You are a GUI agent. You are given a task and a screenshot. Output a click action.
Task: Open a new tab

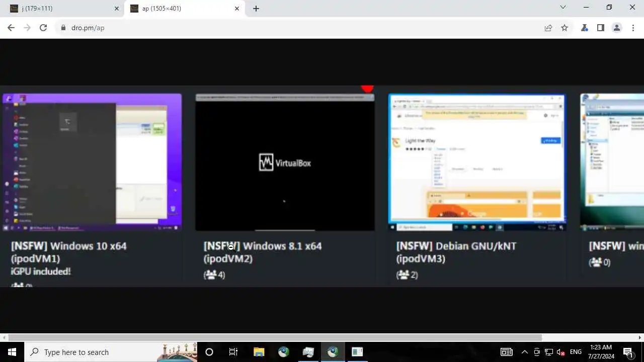[256, 9]
